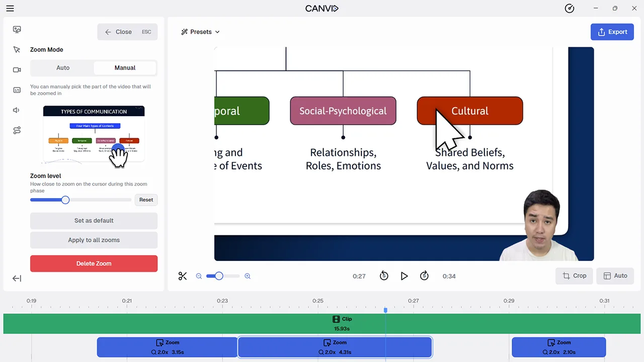Open the audio settings panel
The width and height of the screenshot is (644, 362).
click(x=17, y=110)
